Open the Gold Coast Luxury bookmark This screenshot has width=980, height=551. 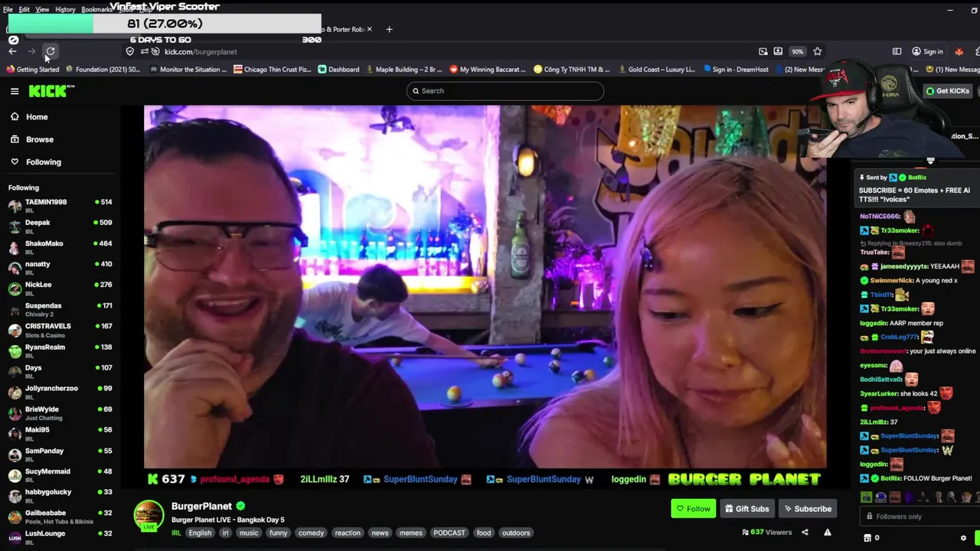[656, 69]
